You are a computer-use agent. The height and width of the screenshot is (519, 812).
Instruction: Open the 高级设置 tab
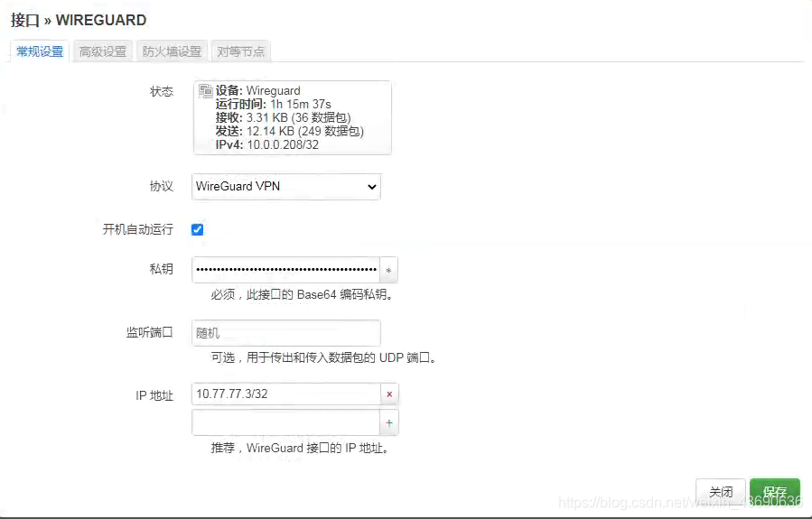(103, 51)
